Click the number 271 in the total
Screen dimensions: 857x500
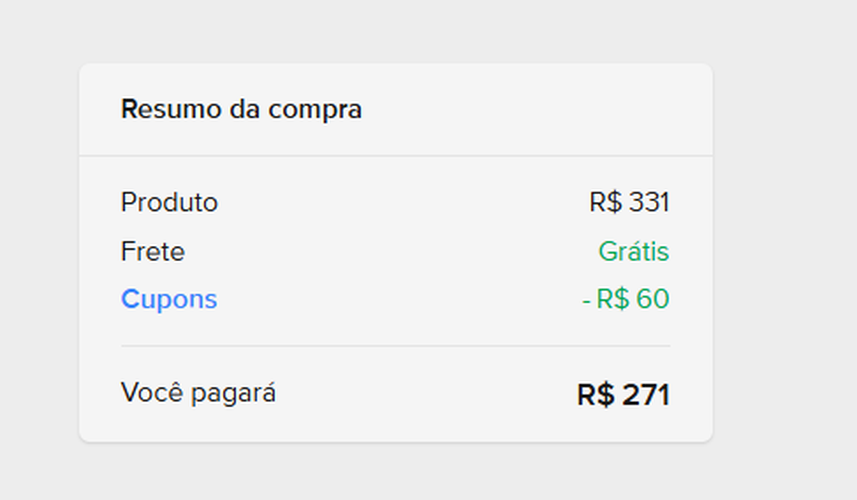pos(646,395)
